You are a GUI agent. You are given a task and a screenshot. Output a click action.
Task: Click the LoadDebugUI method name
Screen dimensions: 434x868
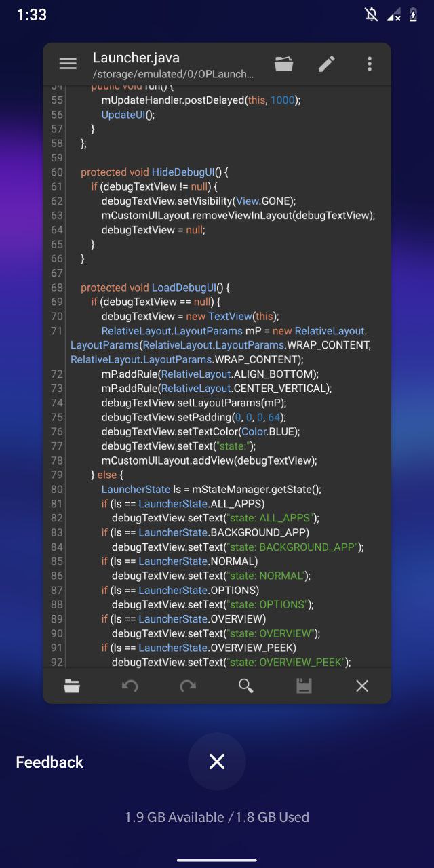(x=184, y=288)
